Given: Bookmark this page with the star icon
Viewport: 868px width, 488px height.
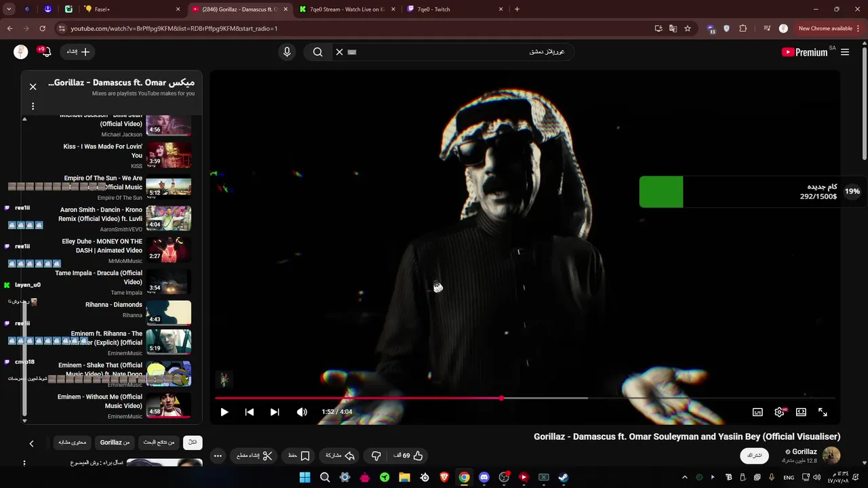Looking at the screenshot, I should point(688,28).
